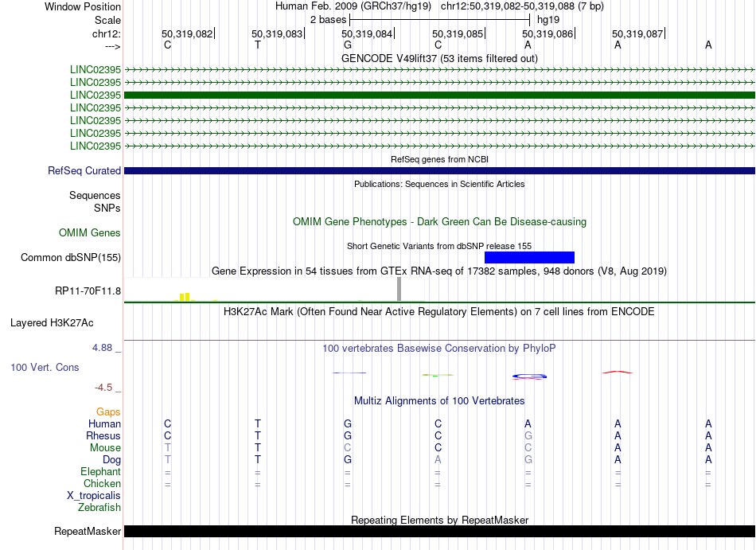
Task: Click the -4.5 PhyloP lower scale value
Action: pyautogui.click(x=103, y=388)
